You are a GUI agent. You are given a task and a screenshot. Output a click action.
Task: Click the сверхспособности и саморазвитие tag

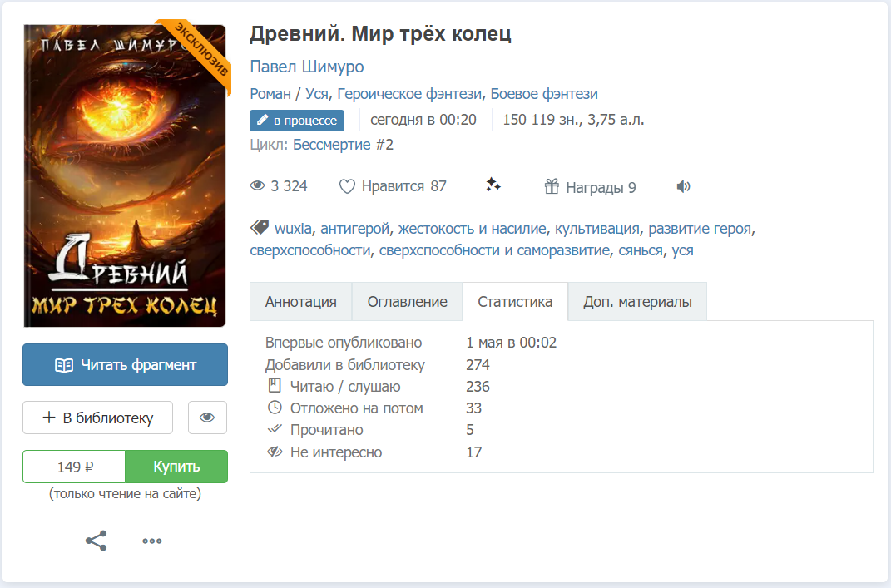tap(494, 250)
